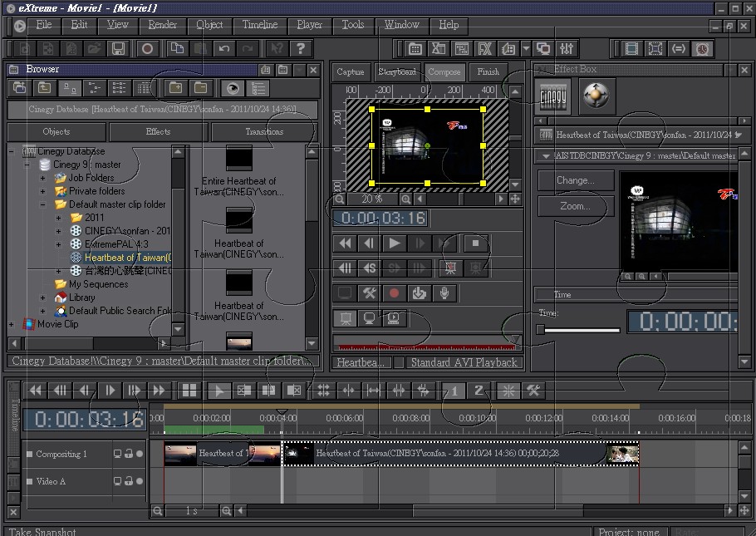Click the Entire Heartbeat of Taiwan thumbnail
The image size is (756, 536).
click(x=239, y=158)
